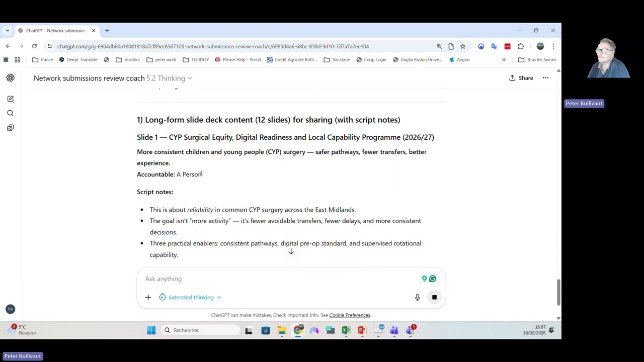Go back with the browser back arrow
This screenshot has width=644, height=362.
pos(8,46)
